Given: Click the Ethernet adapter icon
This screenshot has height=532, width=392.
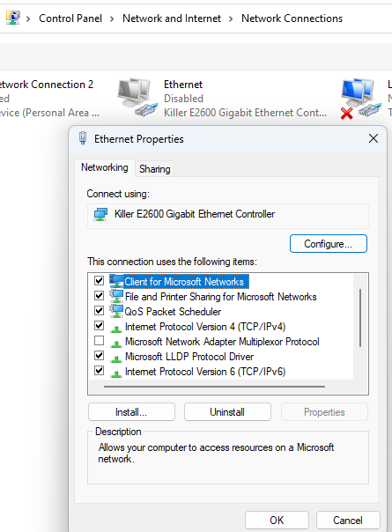Looking at the screenshot, I should [137, 98].
